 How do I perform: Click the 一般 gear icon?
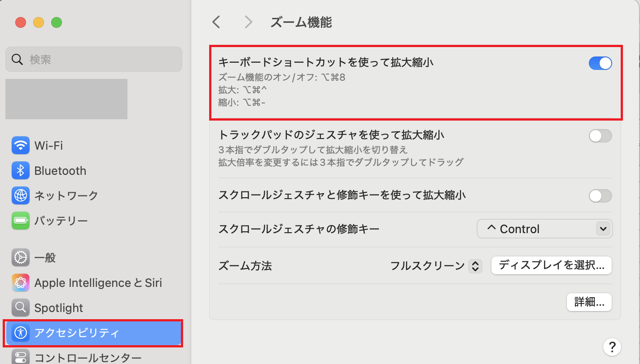[21, 258]
